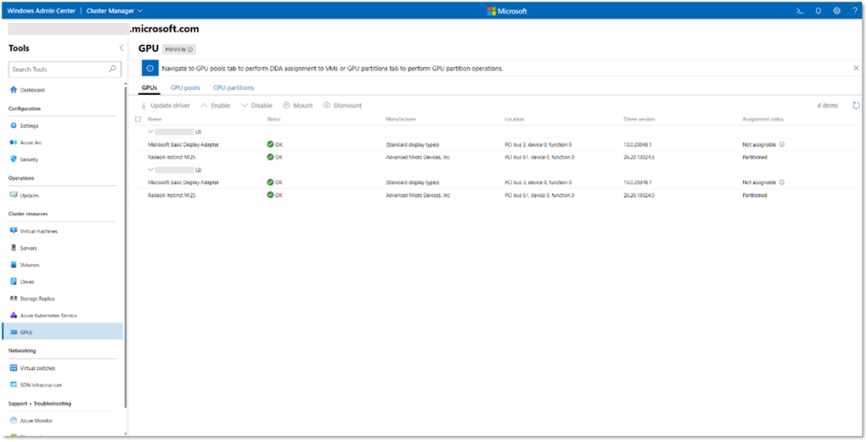Collapse the Tools panel chevron

[121, 48]
